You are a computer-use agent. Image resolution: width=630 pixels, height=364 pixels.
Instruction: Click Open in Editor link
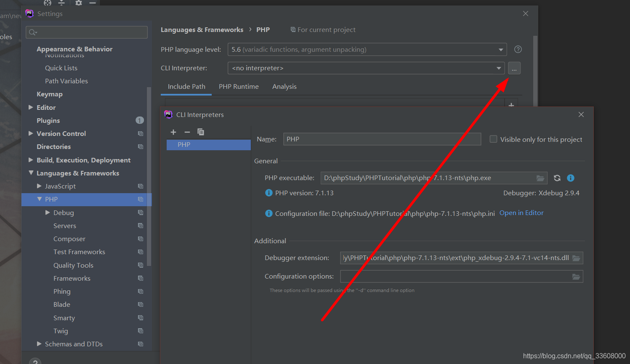coord(521,213)
